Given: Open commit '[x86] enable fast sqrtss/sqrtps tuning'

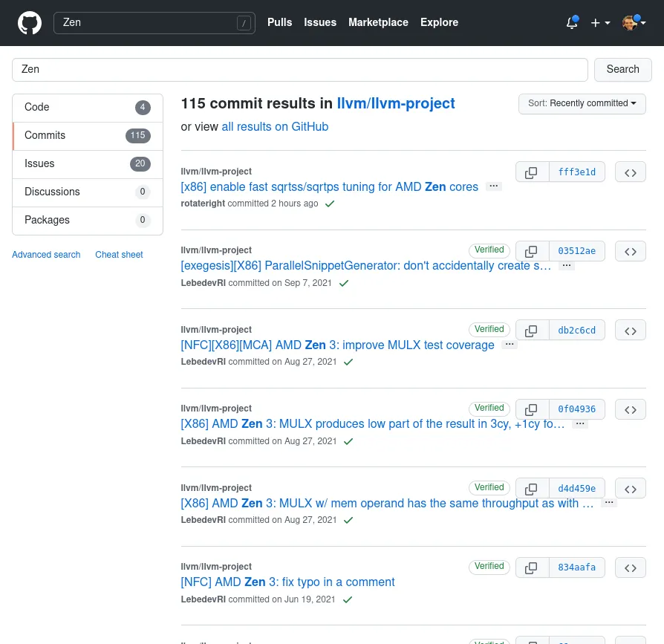Looking at the screenshot, I should tap(330, 186).
